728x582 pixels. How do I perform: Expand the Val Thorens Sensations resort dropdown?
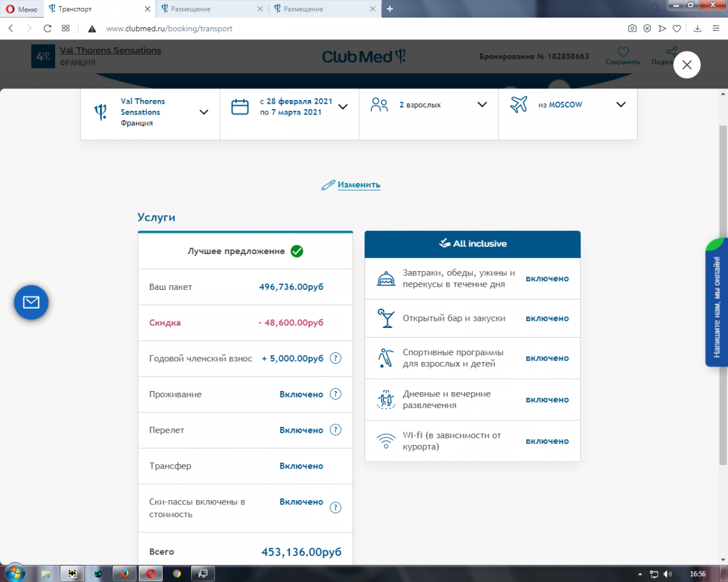pyautogui.click(x=204, y=112)
